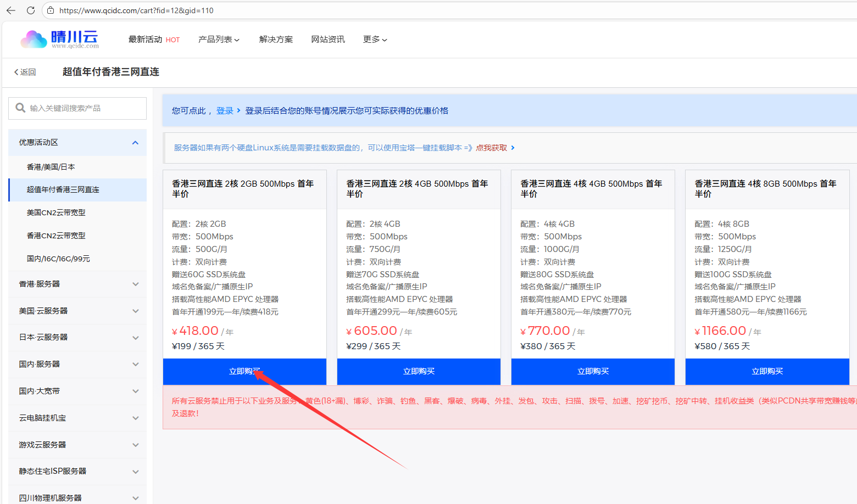
Task: Click the search magnifier icon
Action: [20, 108]
